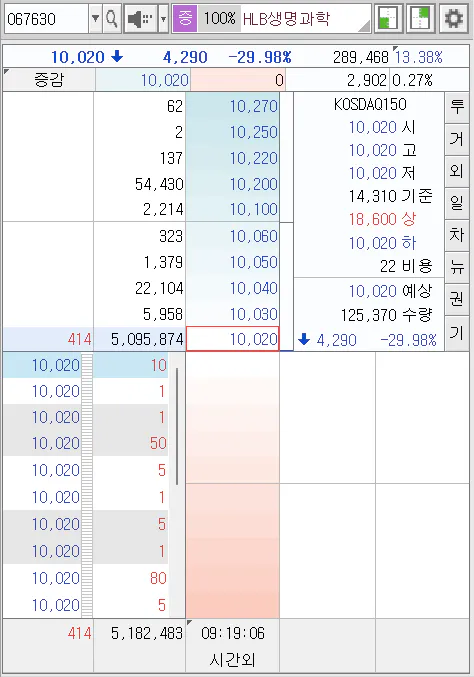Viewport: 474px width, 677px height.
Task: Click the second green chart layout icon
Action: [x=421, y=19]
